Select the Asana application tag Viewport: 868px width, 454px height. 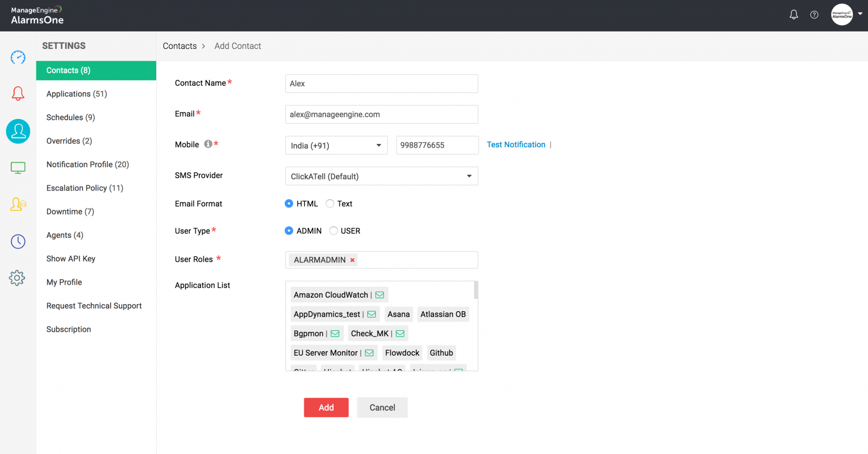[399, 314]
